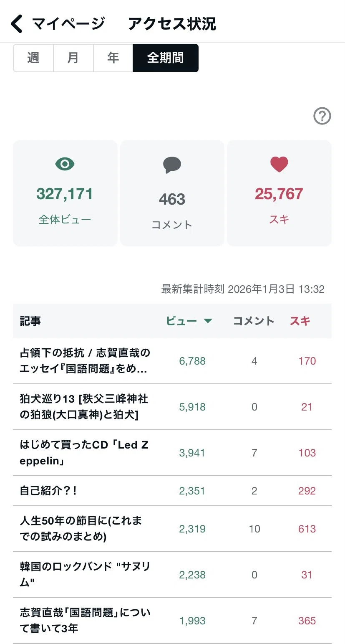Switch to the 週 period tab

pyautogui.click(x=33, y=58)
